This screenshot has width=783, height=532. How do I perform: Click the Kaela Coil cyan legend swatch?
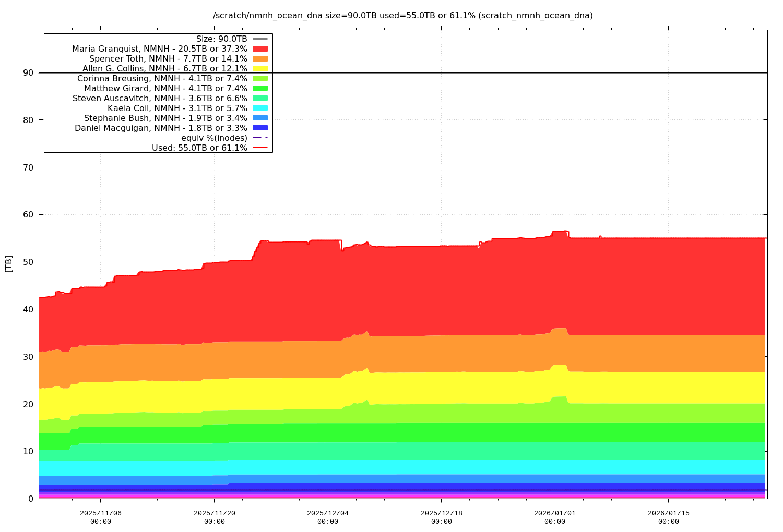[260, 108]
